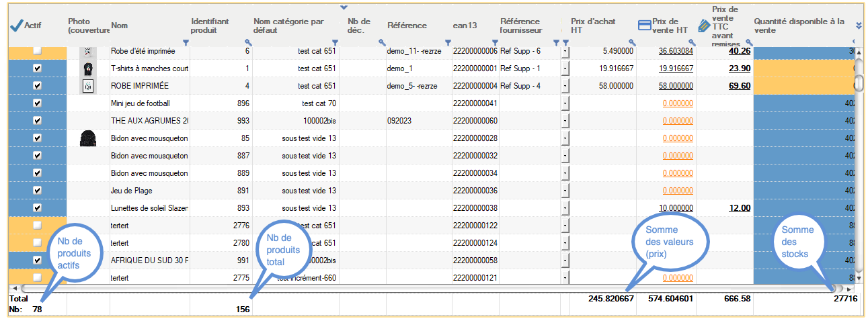Open the filter funnel under Référence fournisseur
Image resolution: width=868 pixels, height=331 pixels.
click(x=556, y=43)
